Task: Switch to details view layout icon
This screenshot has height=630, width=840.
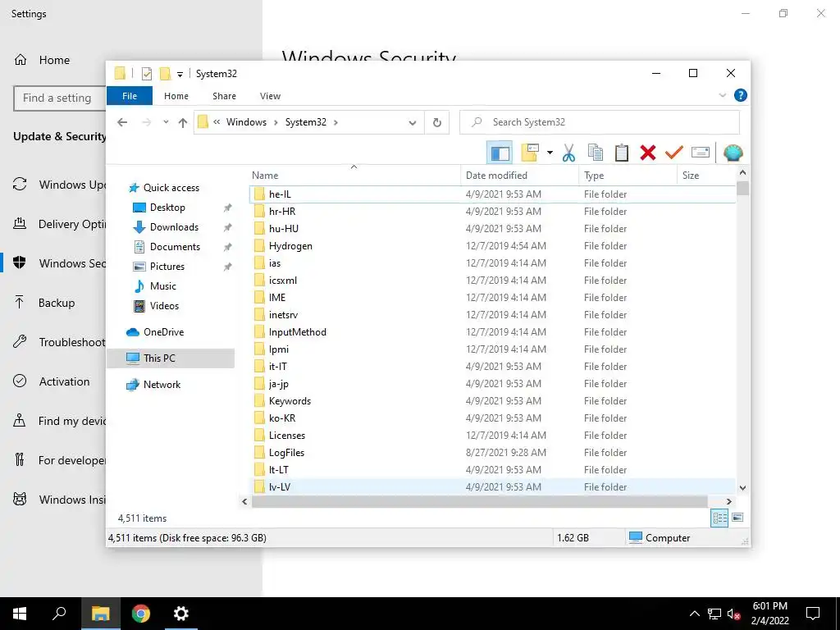Action: tap(719, 518)
